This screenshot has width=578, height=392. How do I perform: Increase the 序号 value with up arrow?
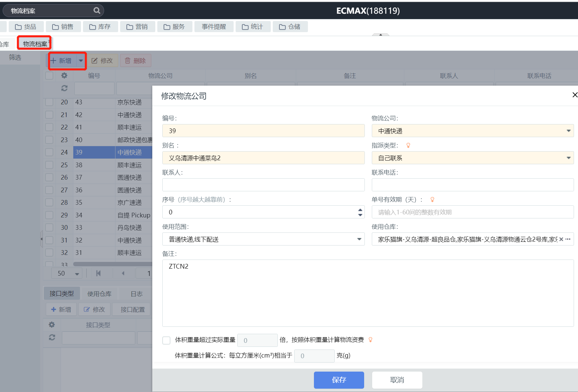[x=360, y=210]
